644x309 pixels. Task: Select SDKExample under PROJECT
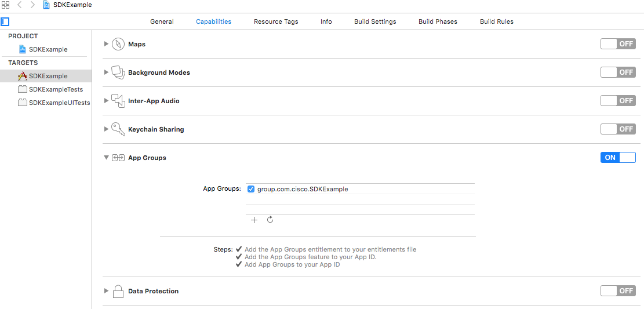pyautogui.click(x=49, y=49)
